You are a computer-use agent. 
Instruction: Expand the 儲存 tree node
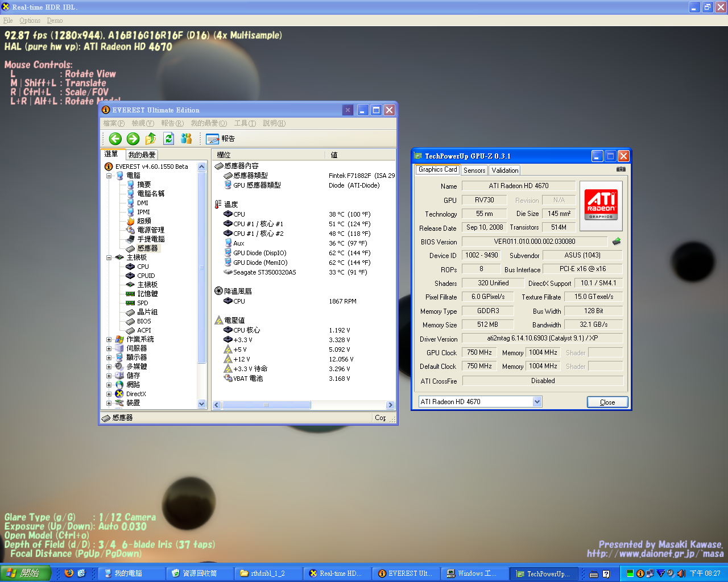(x=109, y=376)
